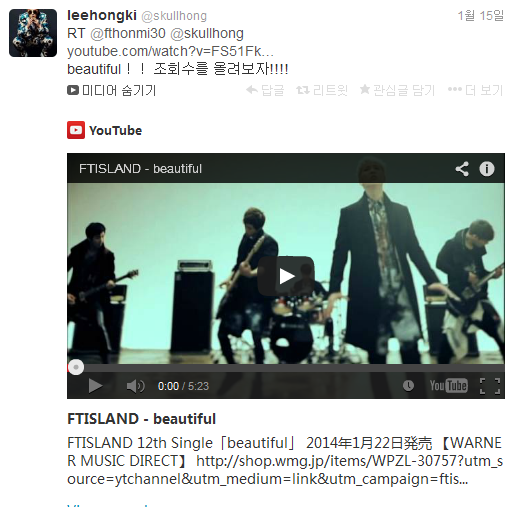Expand the 더 보기 more menu

tap(475, 90)
